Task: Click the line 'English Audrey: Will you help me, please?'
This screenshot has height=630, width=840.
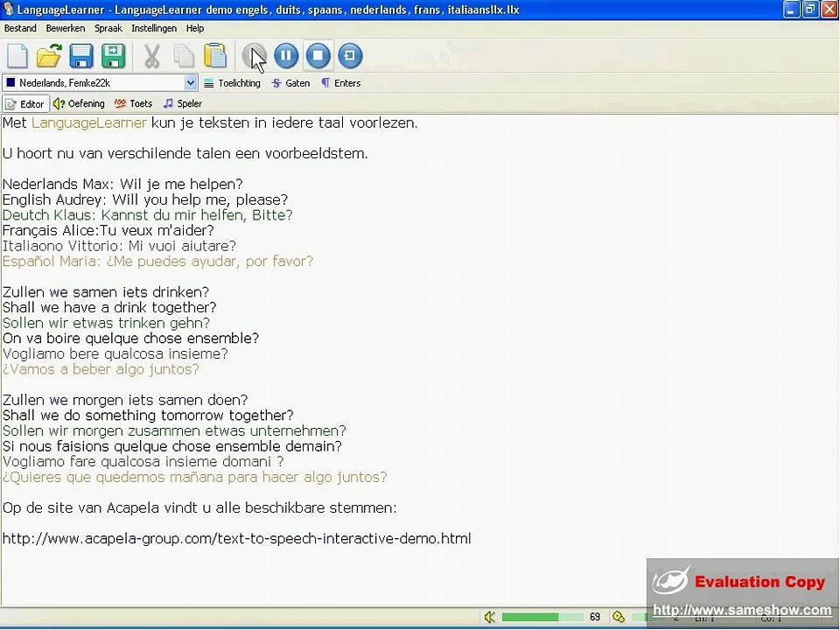Action: (x=145, y=199)
